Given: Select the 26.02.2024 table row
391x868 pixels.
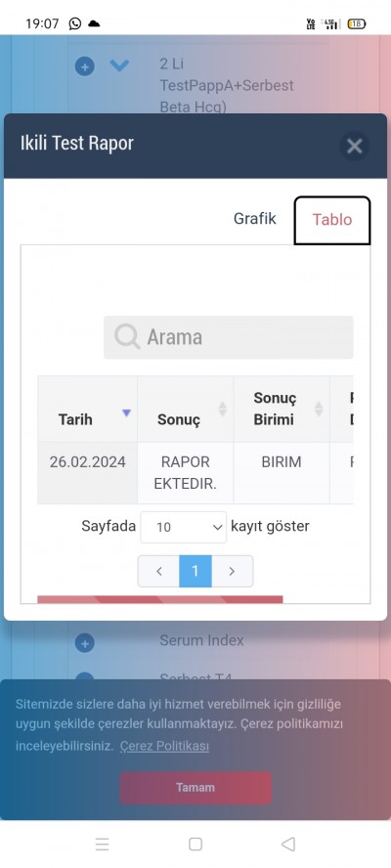Looking at the screenshot, I should [195, 473].
